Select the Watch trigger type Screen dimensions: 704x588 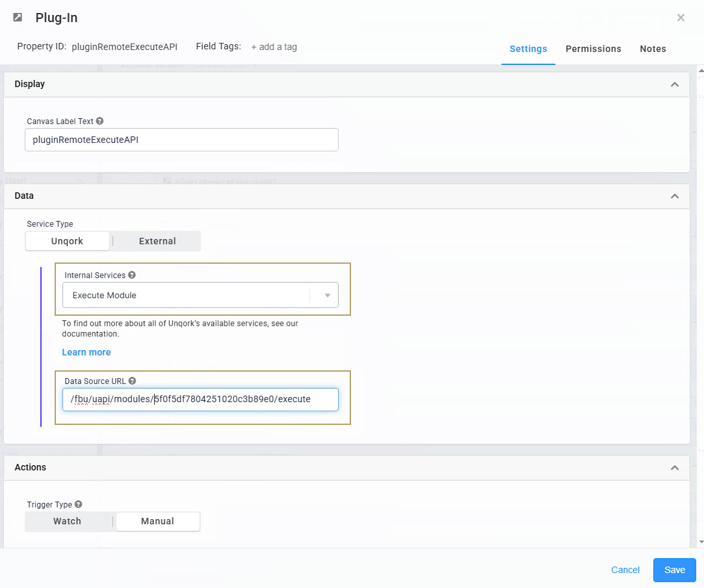point(68,521)
